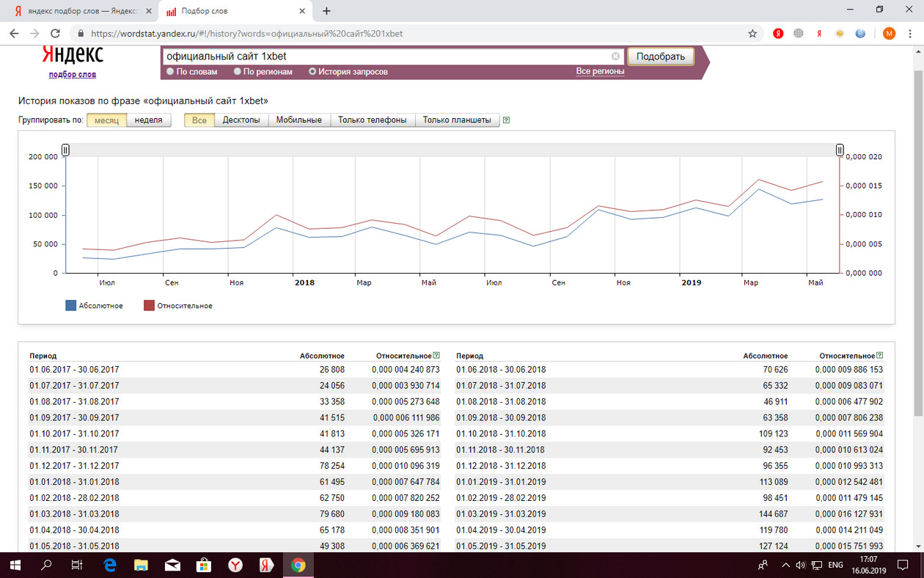924x578 pixels.
Task: Click the blue 'Абсолютное' legend swatch
Action: (71, 305)
